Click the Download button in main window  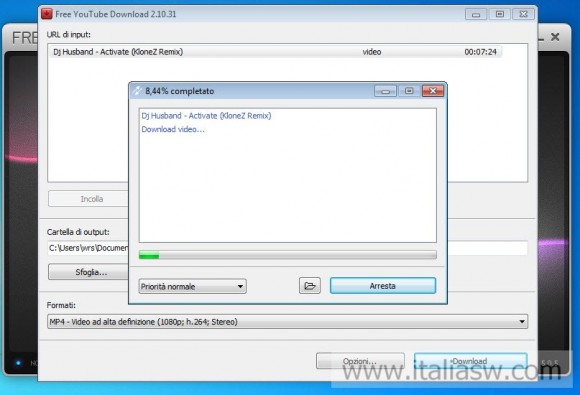click(x=471, y=361)
